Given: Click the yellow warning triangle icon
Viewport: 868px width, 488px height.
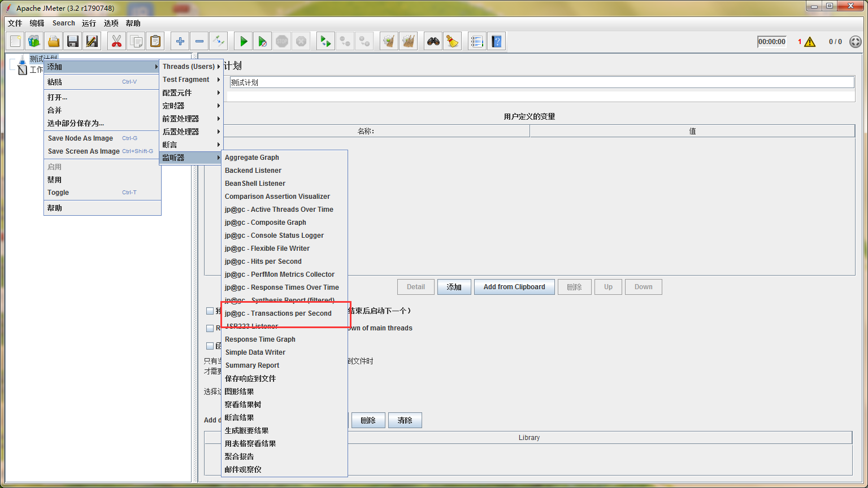Looking at the screenshot, I should [x=810, y=42].
